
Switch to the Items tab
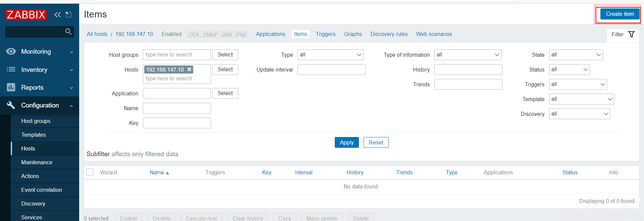click(x=301, y=34)
